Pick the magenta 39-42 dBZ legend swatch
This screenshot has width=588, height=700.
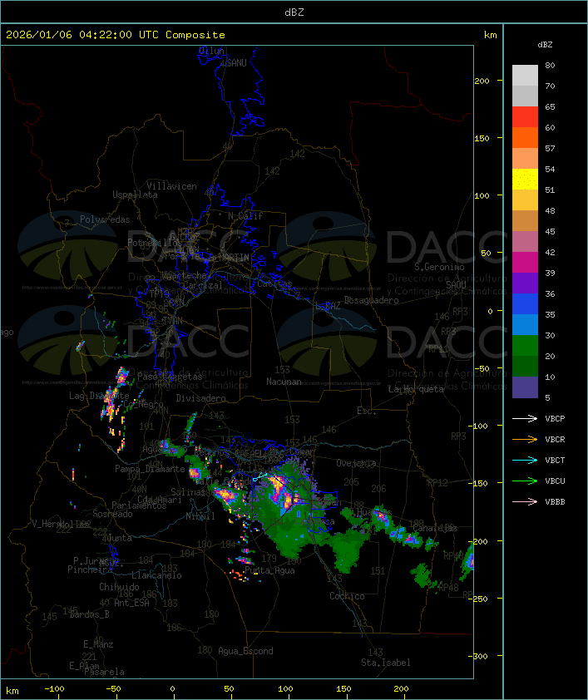(525, 263)
